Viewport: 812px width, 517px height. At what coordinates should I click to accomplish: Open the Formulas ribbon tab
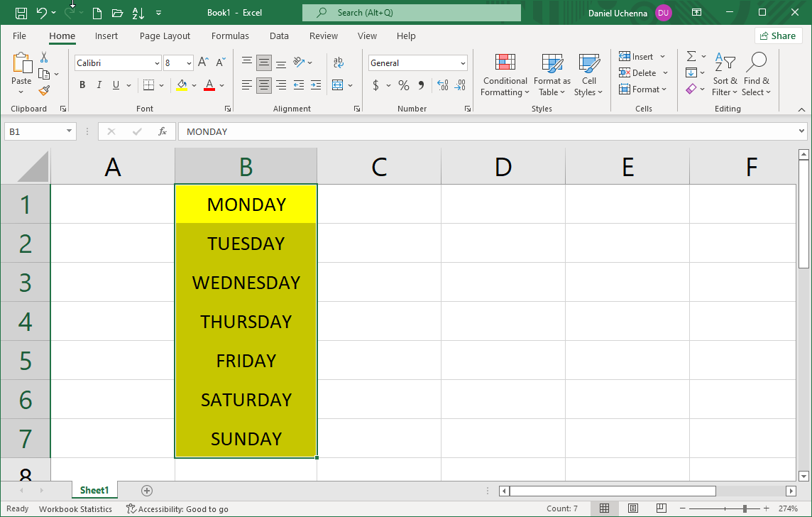click(230, 36)
